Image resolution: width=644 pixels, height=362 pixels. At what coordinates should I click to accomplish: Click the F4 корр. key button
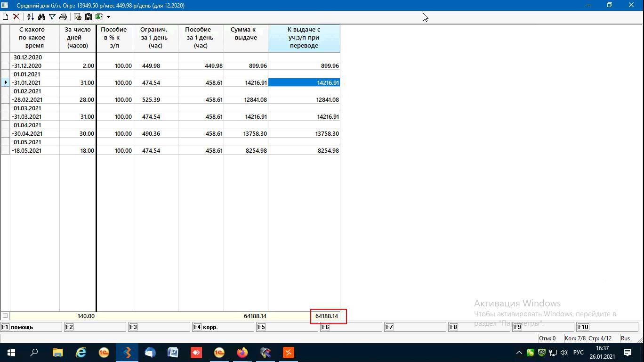tap(223, 327)
